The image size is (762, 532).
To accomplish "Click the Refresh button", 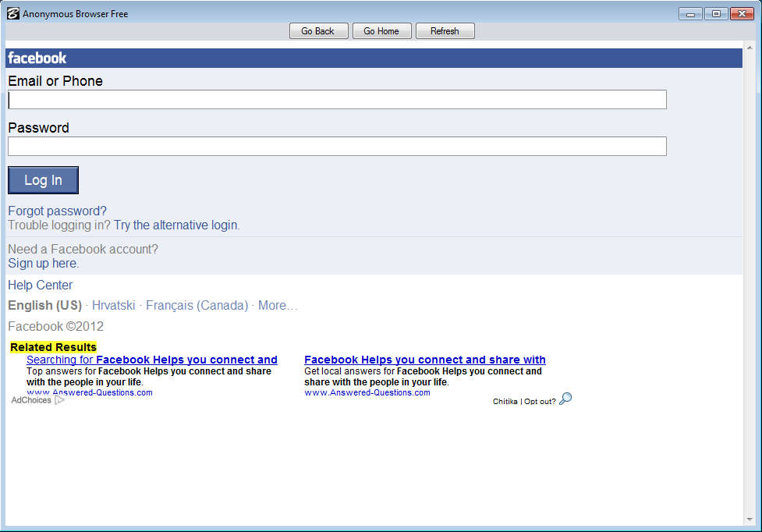I will (445, 31).
